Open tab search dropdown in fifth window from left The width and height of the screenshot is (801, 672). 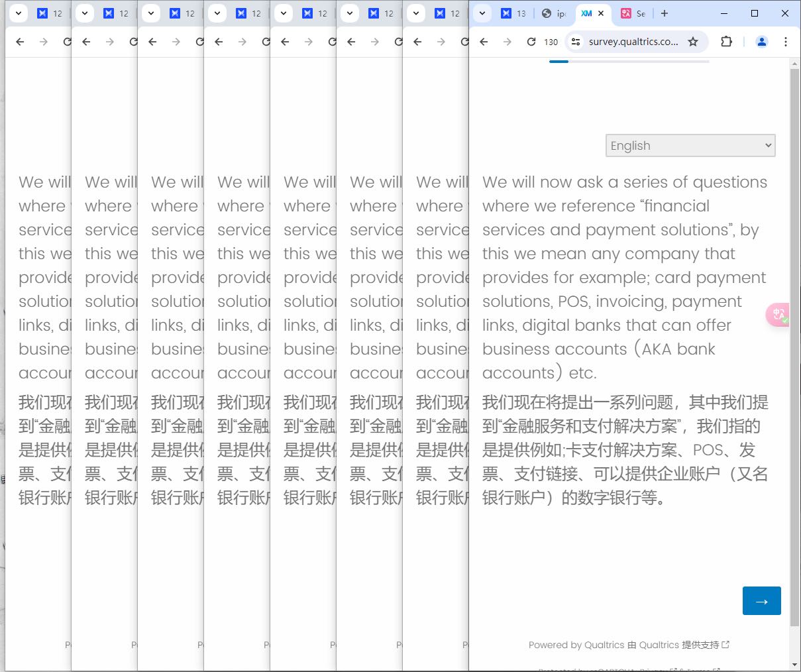284,13
